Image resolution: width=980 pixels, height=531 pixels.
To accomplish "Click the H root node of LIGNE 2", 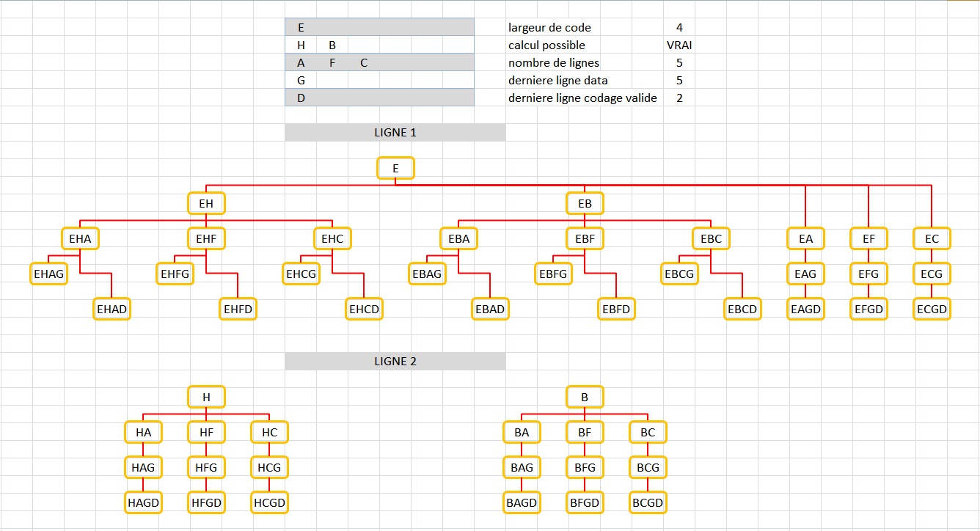I will pyautogui.click(x=206, y=397).
